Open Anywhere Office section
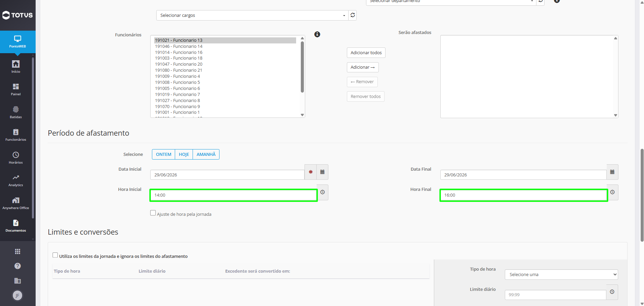This screenshot has height=306, width=644. [x=16, y=203]
